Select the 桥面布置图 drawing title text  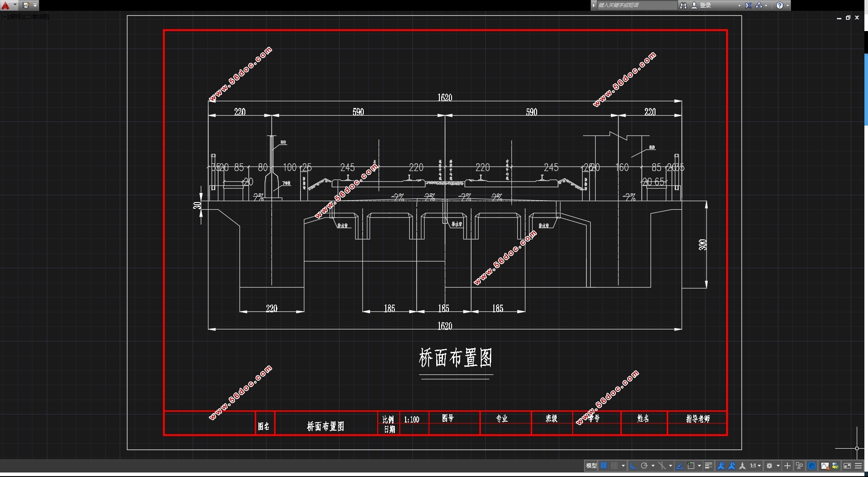(456, 358)
